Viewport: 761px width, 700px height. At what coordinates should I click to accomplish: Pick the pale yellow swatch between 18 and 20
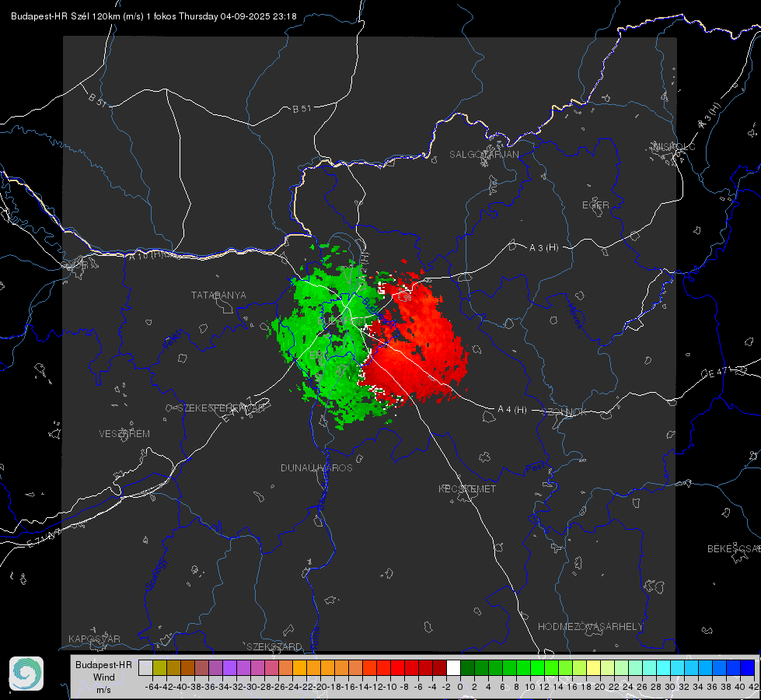593,667
